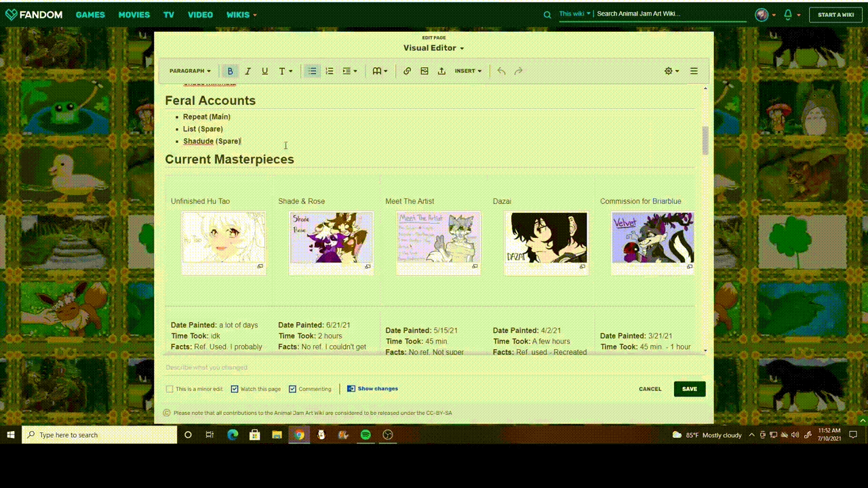Open the Windows notification center
This screenshot has height=488, width=868.
click(854, 434)
